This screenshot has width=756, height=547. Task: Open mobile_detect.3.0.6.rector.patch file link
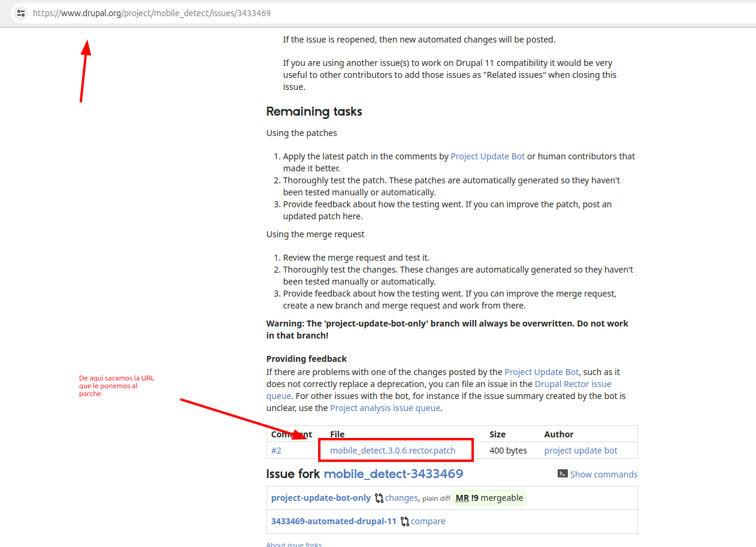393,451
